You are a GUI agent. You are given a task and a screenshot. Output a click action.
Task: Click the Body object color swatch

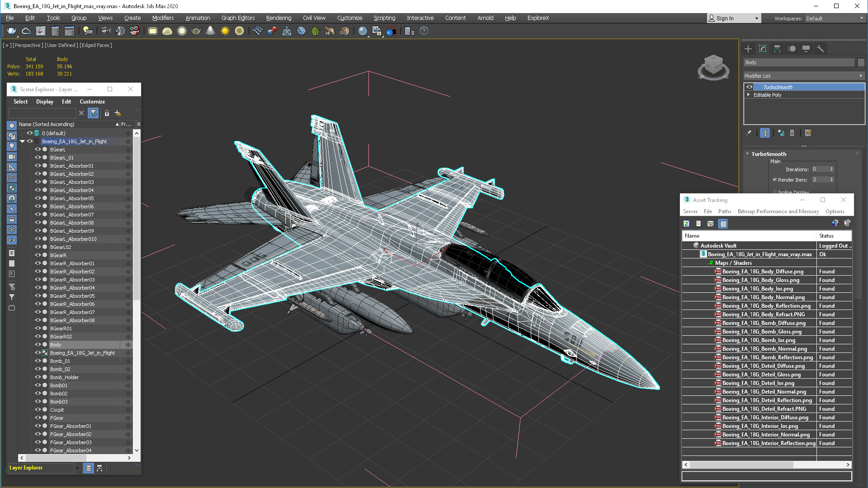point(861,62)
